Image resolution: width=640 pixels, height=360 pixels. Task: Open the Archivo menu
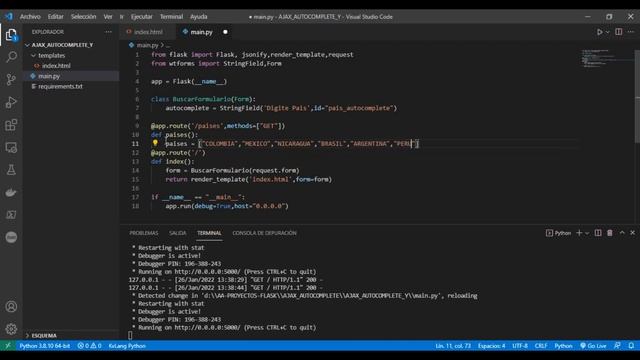click(30, 17)
